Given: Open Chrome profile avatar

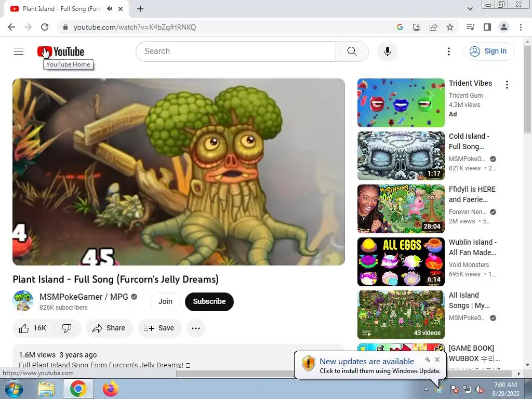Looking at the screenshot, I should [x=504, y=27].
